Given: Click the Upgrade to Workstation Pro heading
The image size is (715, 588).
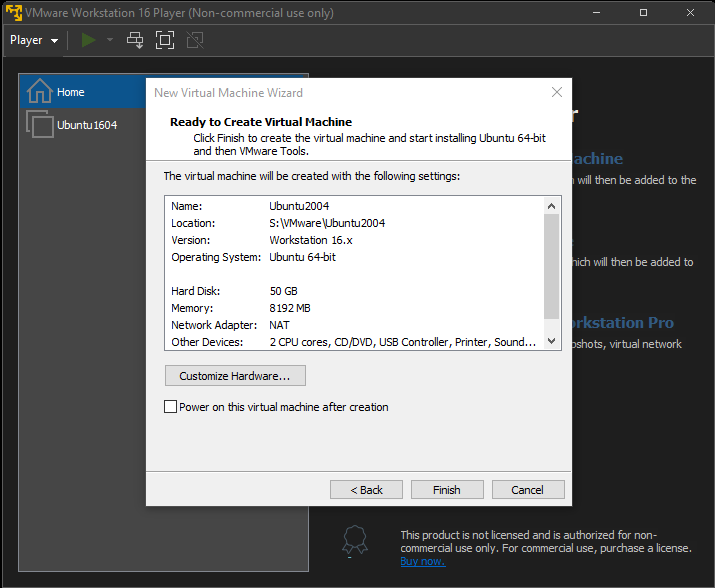Looking at the screenshot, I should tap(622, 323).
